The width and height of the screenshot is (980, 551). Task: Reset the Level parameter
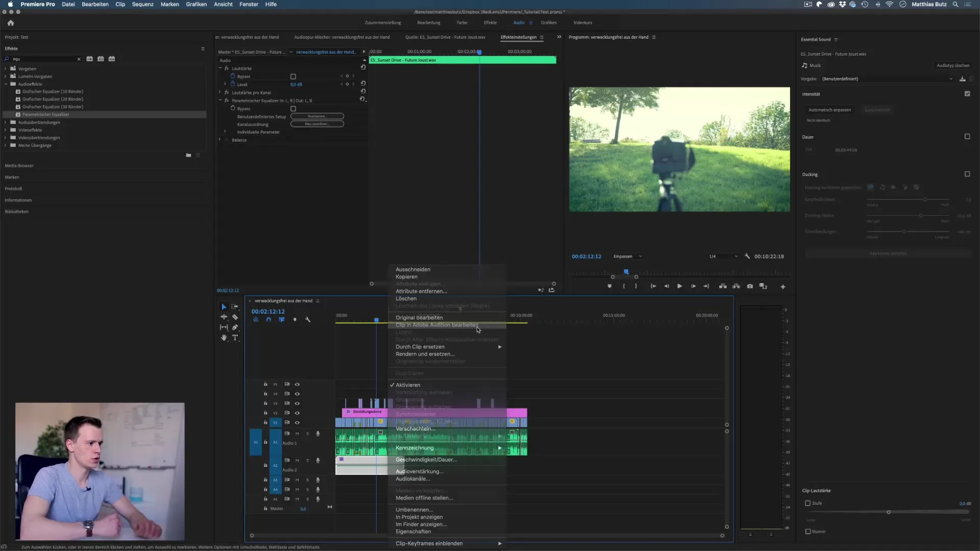pos(363,83)
